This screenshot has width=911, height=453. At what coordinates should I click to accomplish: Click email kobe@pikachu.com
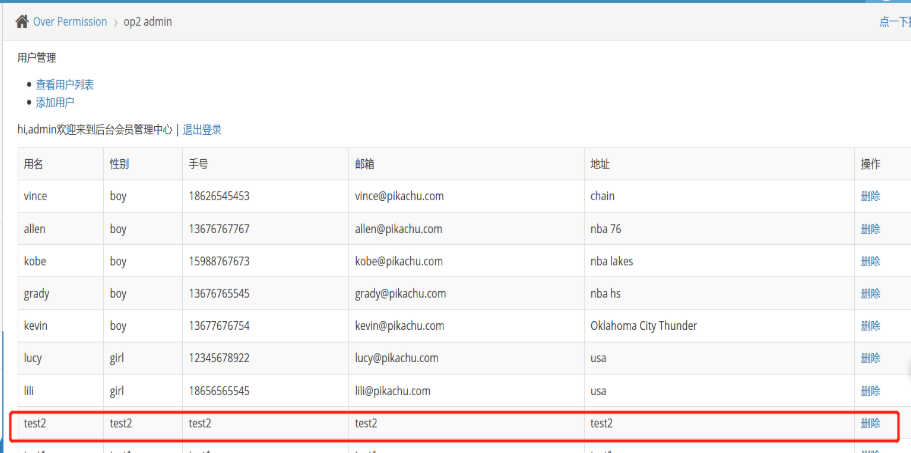(x=399, y=261)
